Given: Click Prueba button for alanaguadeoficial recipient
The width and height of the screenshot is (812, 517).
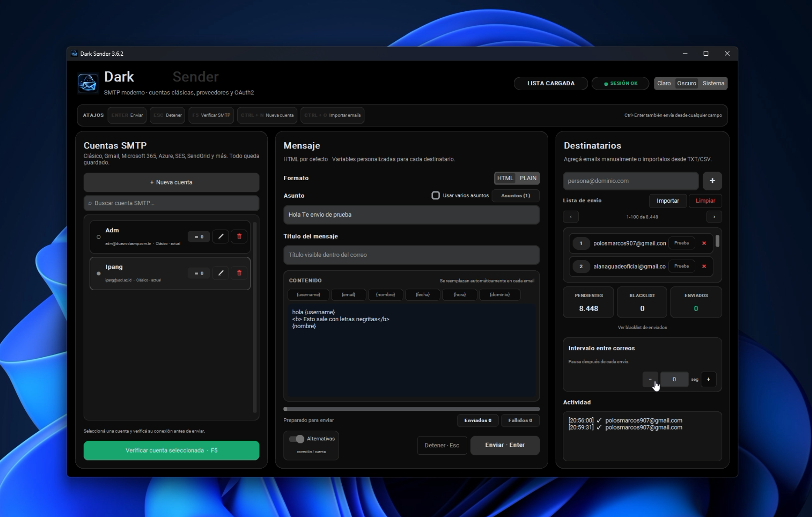Looking at the screenshot, I should point(681,266).
